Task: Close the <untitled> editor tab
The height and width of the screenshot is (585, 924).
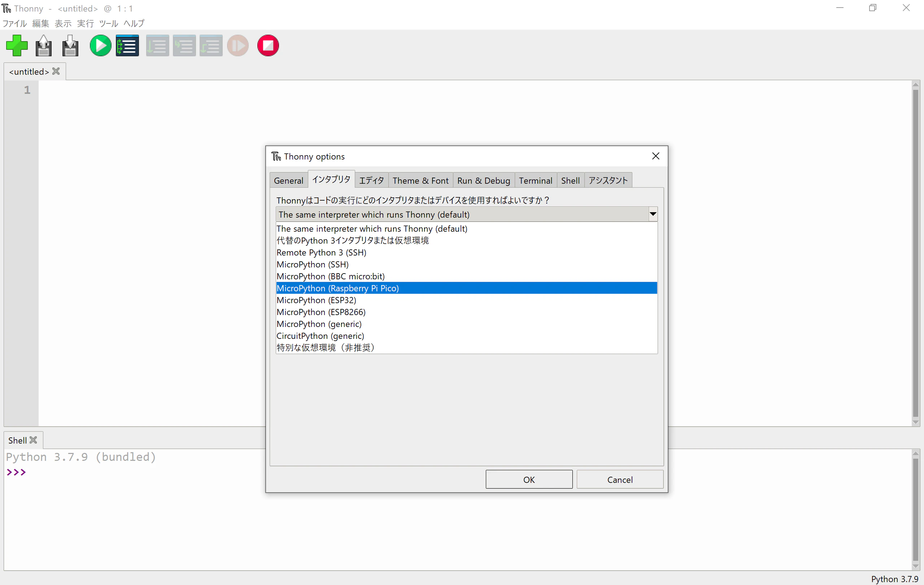Action: [56, 71]
